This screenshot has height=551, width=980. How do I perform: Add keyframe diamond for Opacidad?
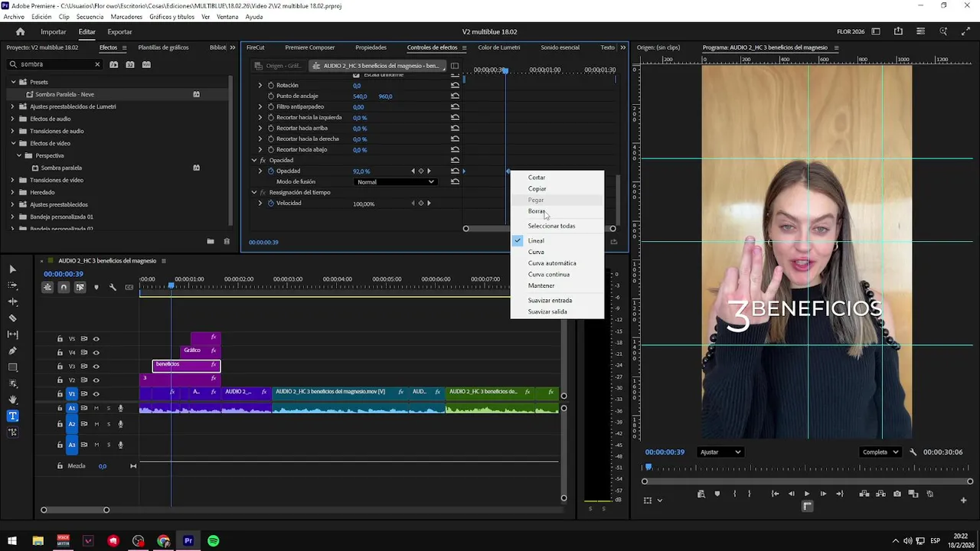(x=420, y=171)
